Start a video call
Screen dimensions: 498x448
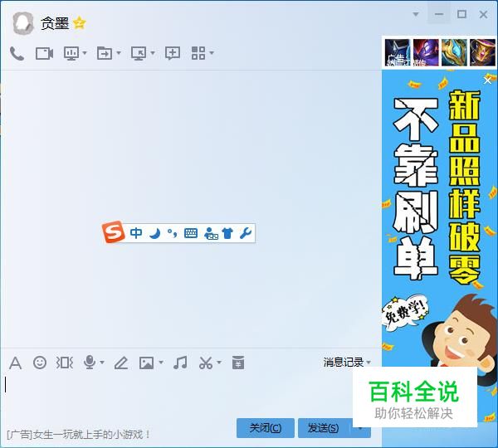pyautogui.click(x=45, y=53)
